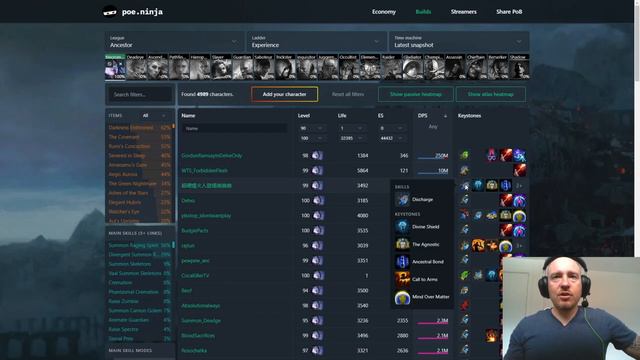Open the Summon_Deadge character link
The width and height of the screenshot is (640, 360).
coord(201,321)
